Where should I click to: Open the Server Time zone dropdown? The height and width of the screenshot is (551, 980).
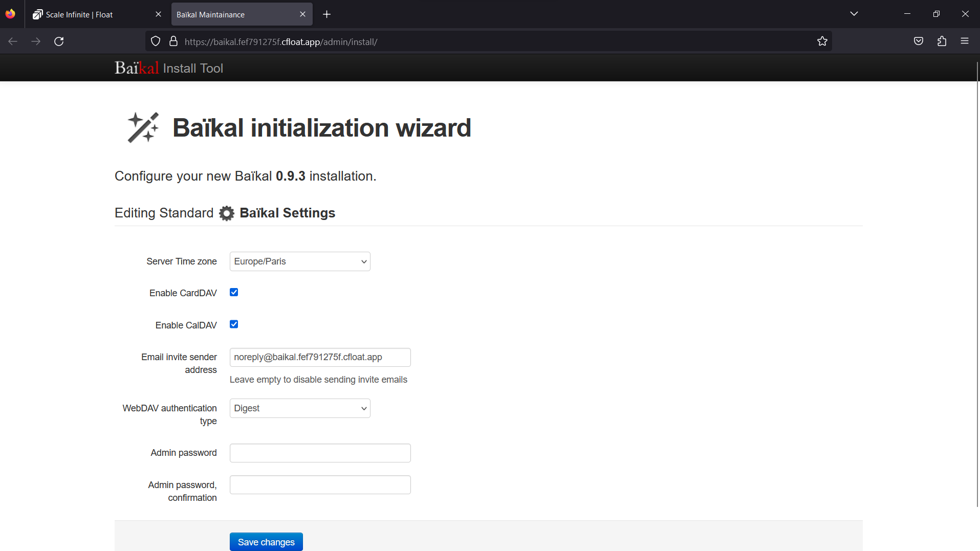(x=300, y=261)
